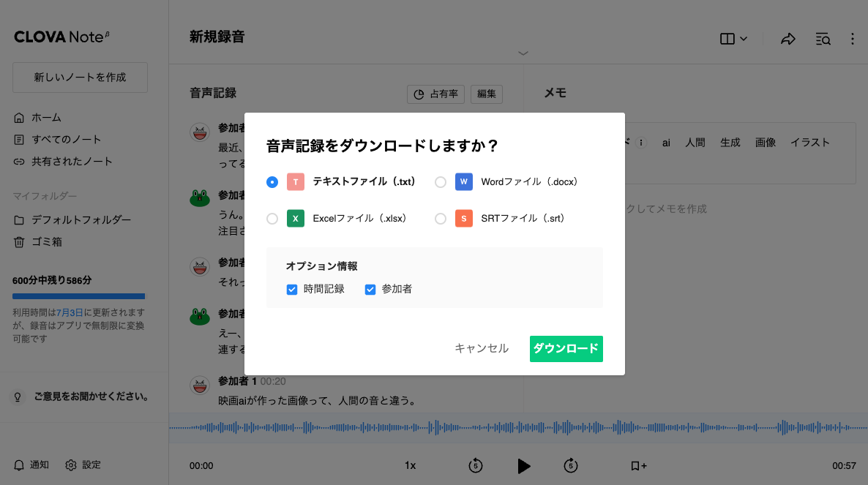The image size is (868, 485).
Task: Open the three-dot more options menu
Action: click(x=853, y=40)
